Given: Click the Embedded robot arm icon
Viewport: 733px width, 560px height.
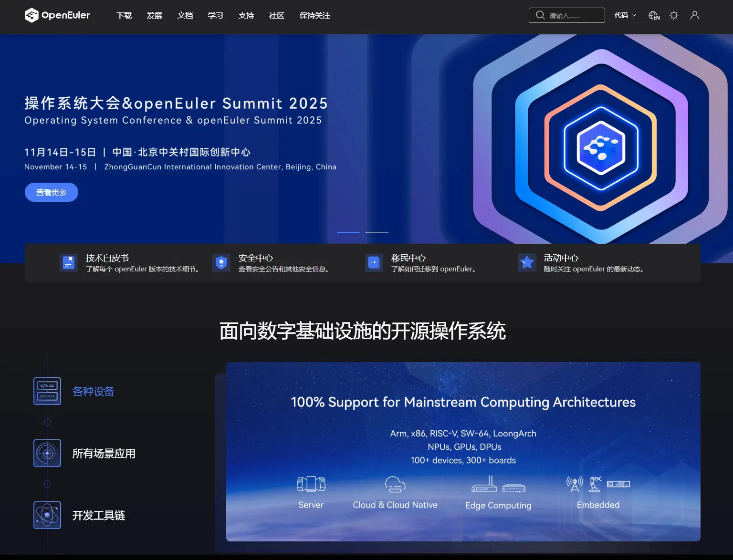Looking at the screenshot, I should (x=595, y=484).
